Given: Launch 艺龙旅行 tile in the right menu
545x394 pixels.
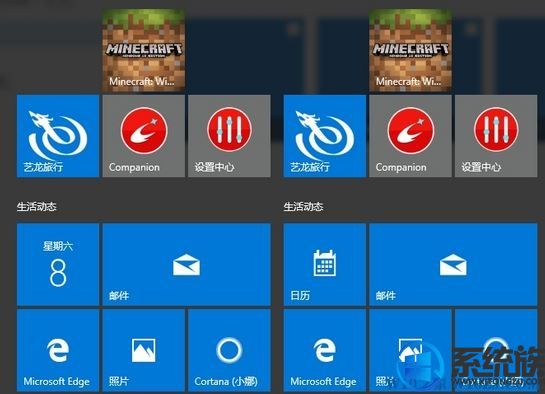Looking at the screenshot, I should [x=325, y=136].
